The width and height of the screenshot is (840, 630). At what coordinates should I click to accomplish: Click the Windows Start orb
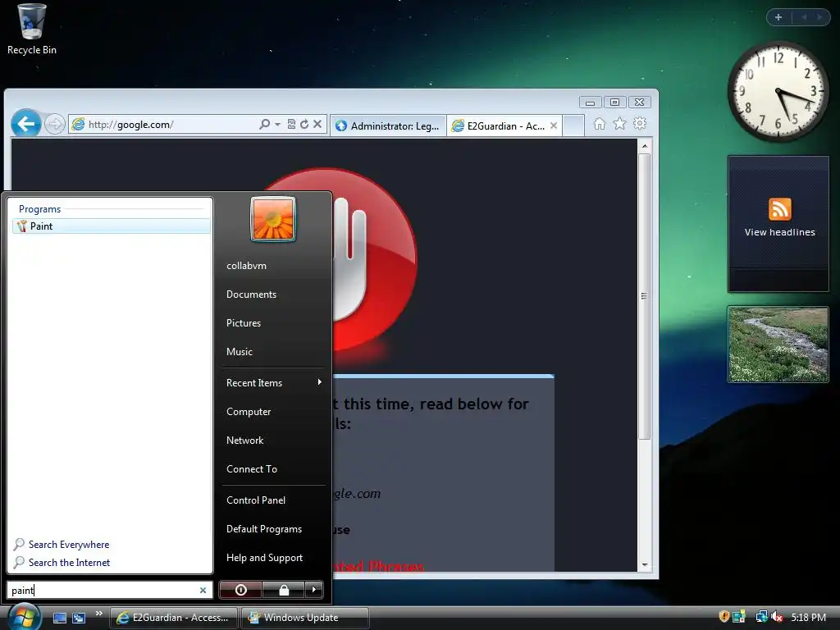click(24, 618)
